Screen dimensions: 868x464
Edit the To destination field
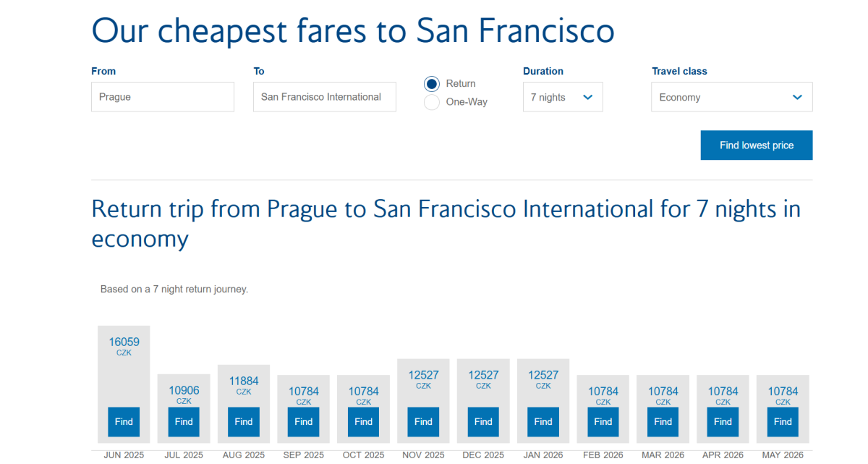click(325, 97)
